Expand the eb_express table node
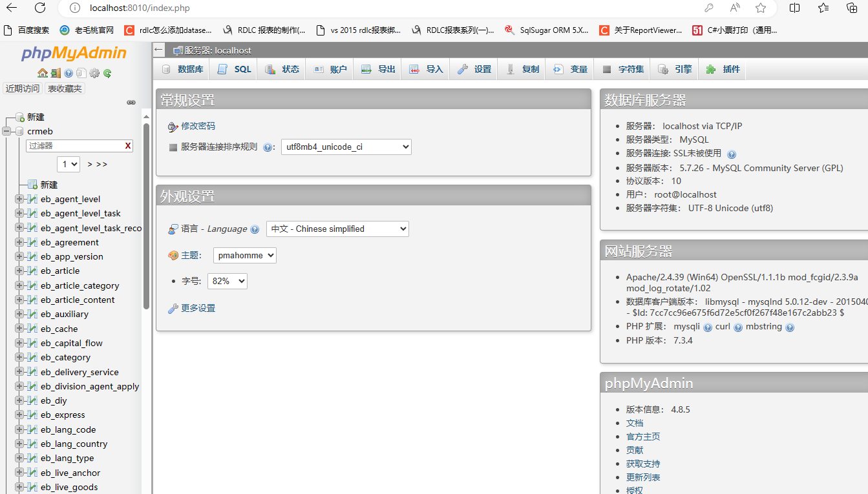The height and width of the screenshot is (494, 868). 19,415
